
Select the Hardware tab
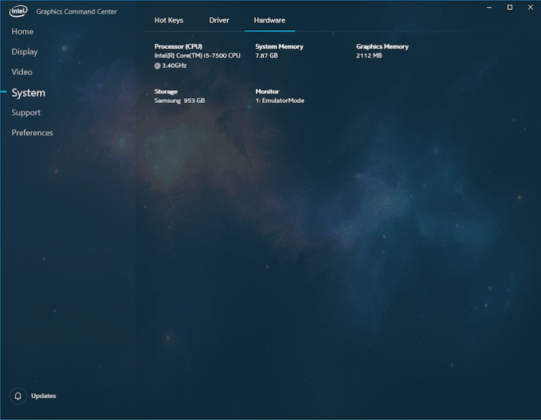coord(269,20)
